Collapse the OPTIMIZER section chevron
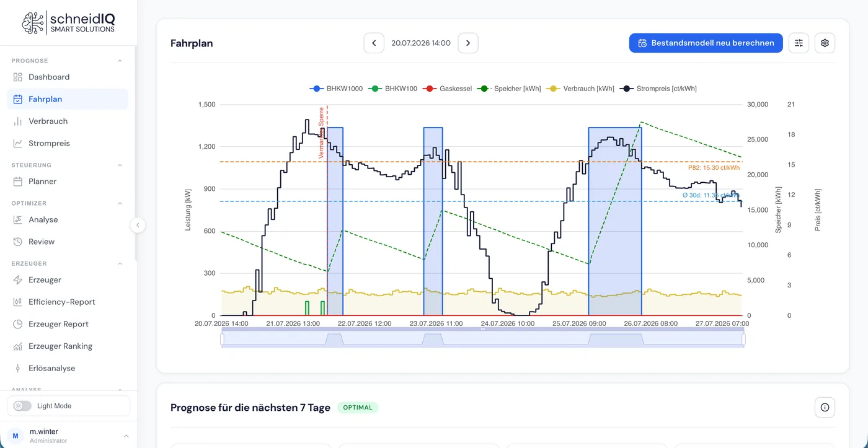 [120, 203]
